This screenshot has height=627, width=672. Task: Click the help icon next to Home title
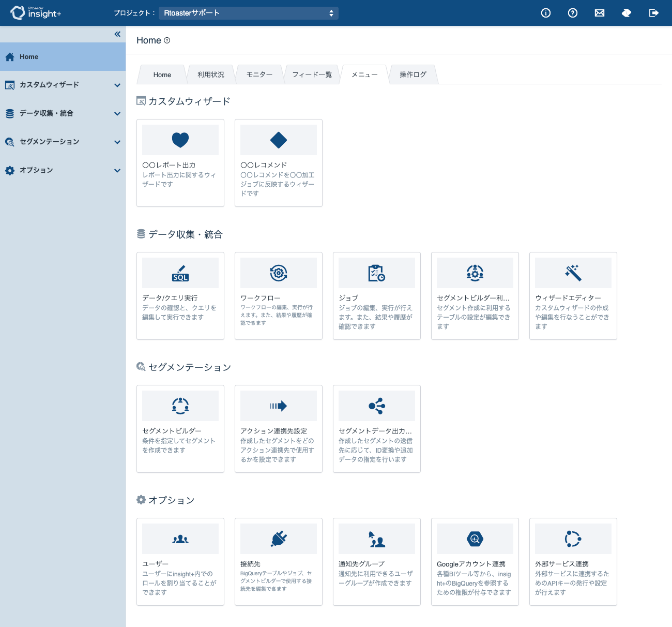167,40
